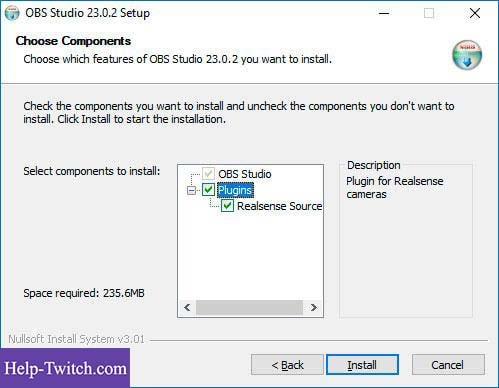Minimize the OBS Studio Setup window
Viewport: 499px width, 388px height.
coord(384,13)
